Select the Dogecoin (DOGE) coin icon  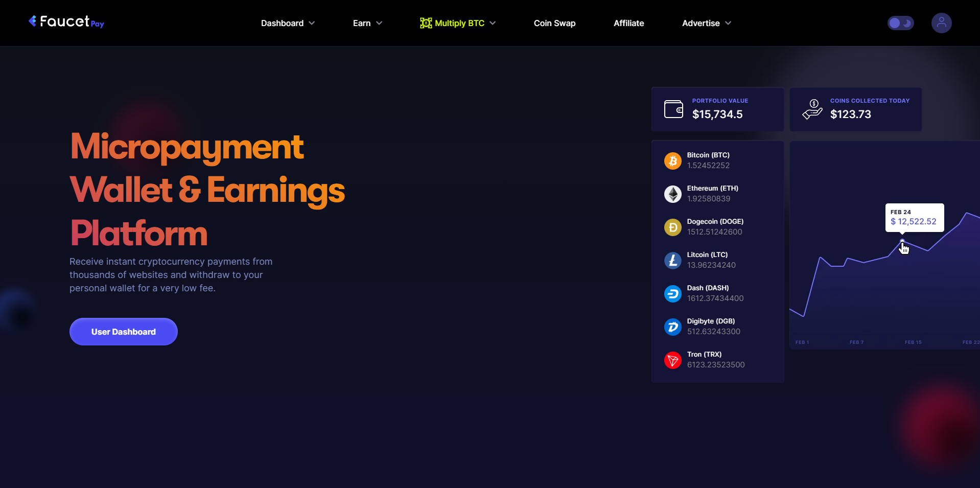[672, 227]
